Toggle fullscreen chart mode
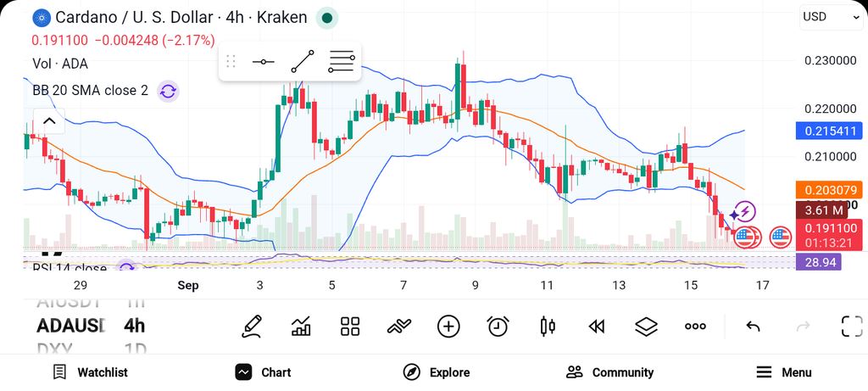 pyautogui.click(x=852, y=327)
